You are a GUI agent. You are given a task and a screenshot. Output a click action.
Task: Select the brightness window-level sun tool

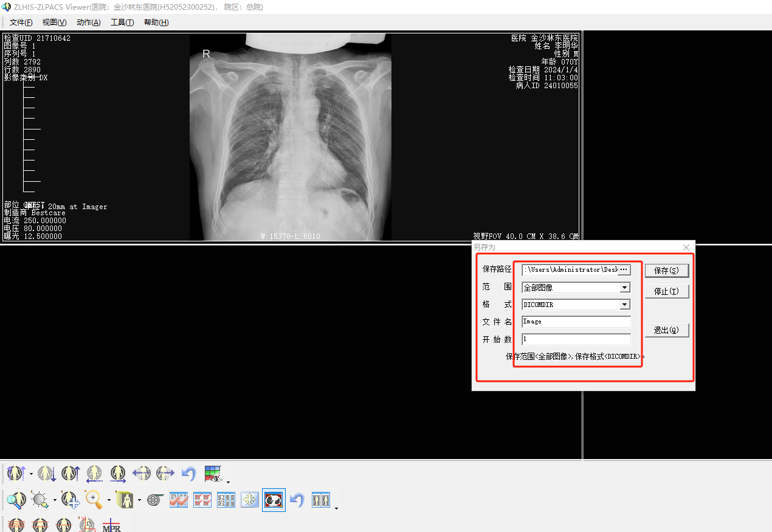pos(40,500)
